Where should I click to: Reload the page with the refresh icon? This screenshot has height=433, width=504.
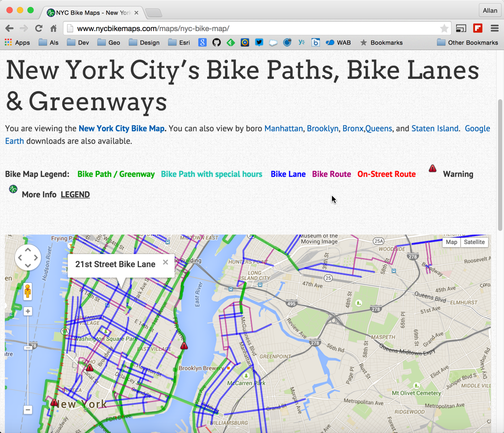(39, 28)
